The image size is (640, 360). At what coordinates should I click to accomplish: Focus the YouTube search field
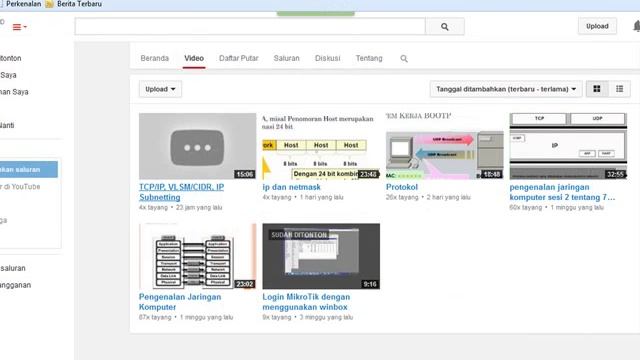(x=250, y=27)
